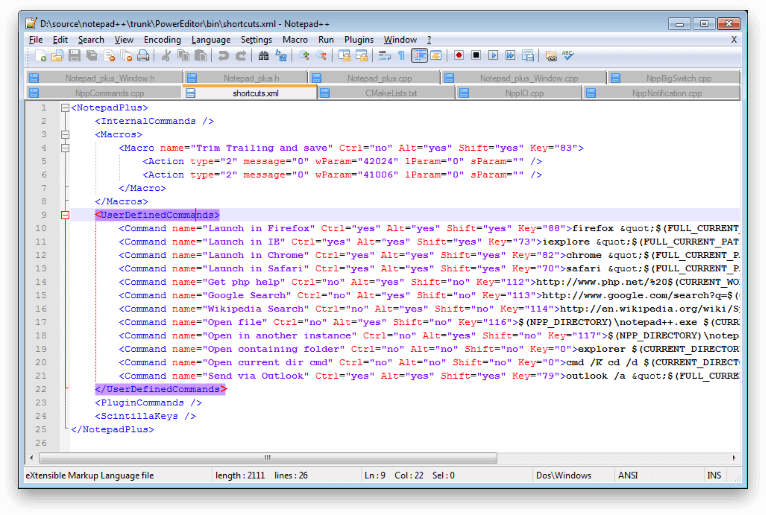Print the document using printer icon
Screen dimensions: 766x515
pos(143,56)
